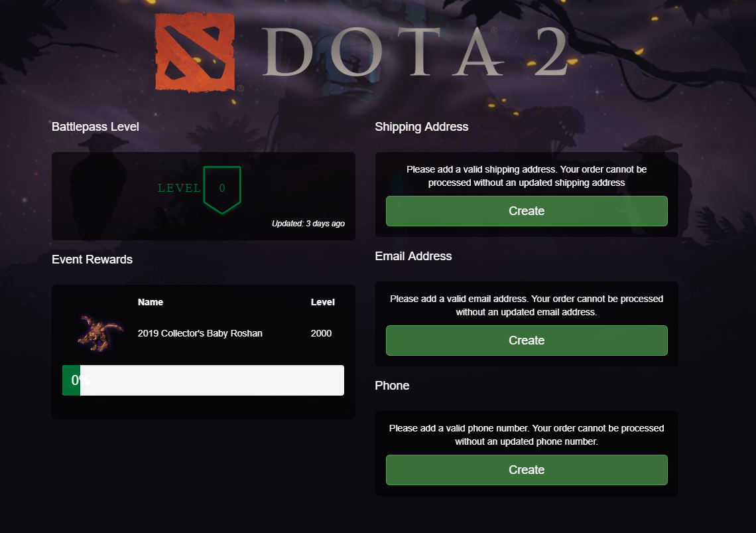The height and width of the screenshot is (533, 756).
Task: Click the shipping address warning message
Action: click(527, 176)
